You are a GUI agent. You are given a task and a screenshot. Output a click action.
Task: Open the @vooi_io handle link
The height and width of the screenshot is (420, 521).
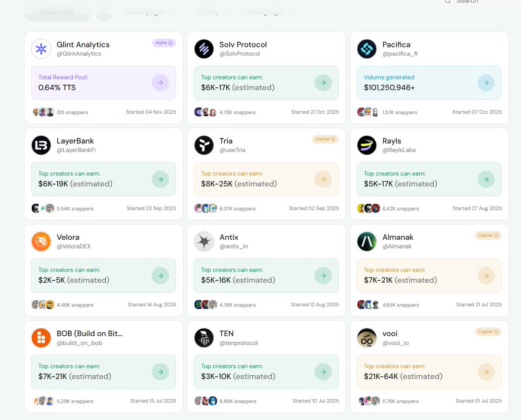pos(396,343)
